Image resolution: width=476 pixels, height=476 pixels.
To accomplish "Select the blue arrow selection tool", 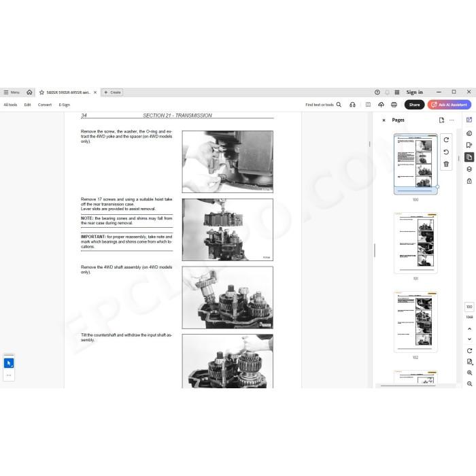I will click(9, 363).
